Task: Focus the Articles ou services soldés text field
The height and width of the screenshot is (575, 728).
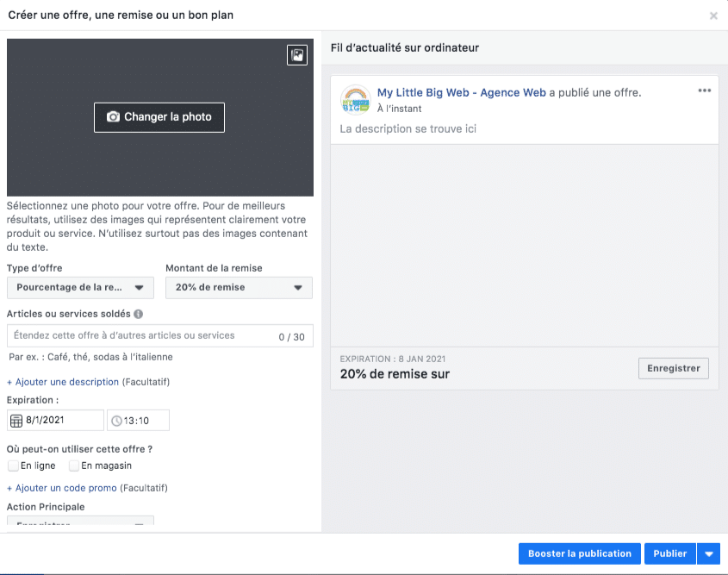Action: [x=138, y=336]
